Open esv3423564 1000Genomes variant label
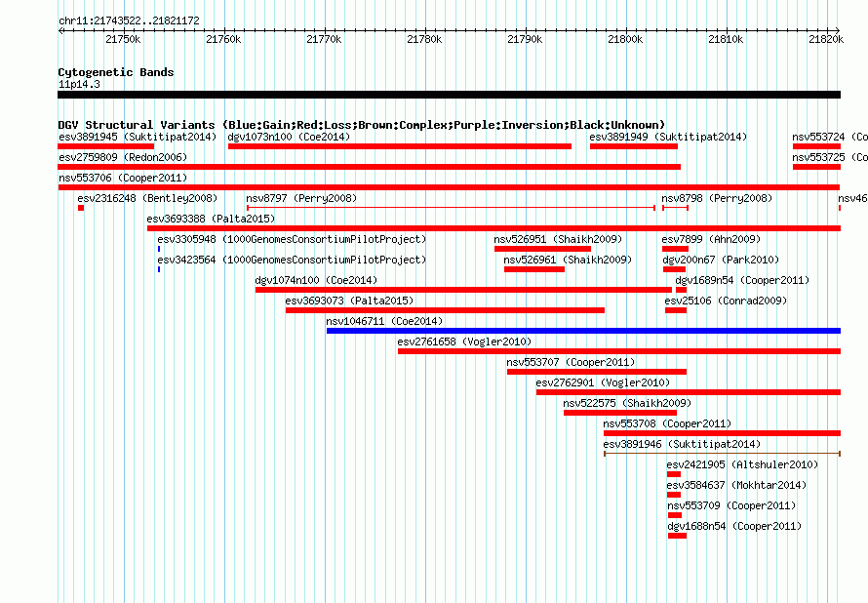This screenshot has width=868, height=603. click(292, 260)
